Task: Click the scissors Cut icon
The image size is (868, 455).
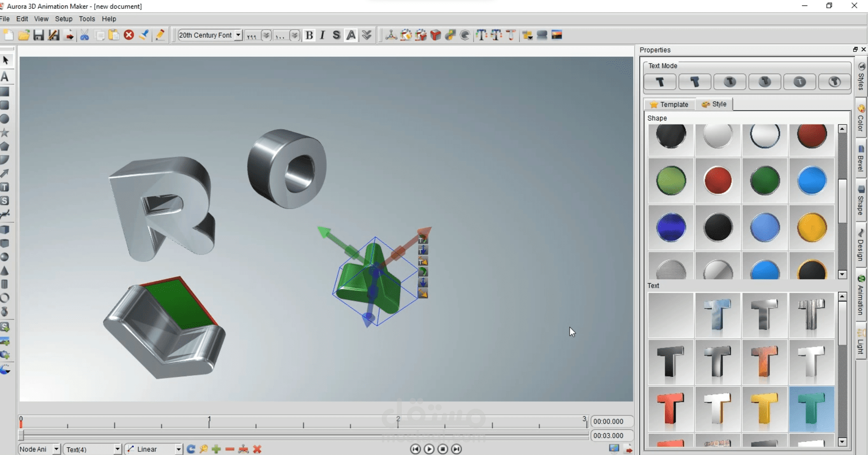Action: (x=85, y=35)
